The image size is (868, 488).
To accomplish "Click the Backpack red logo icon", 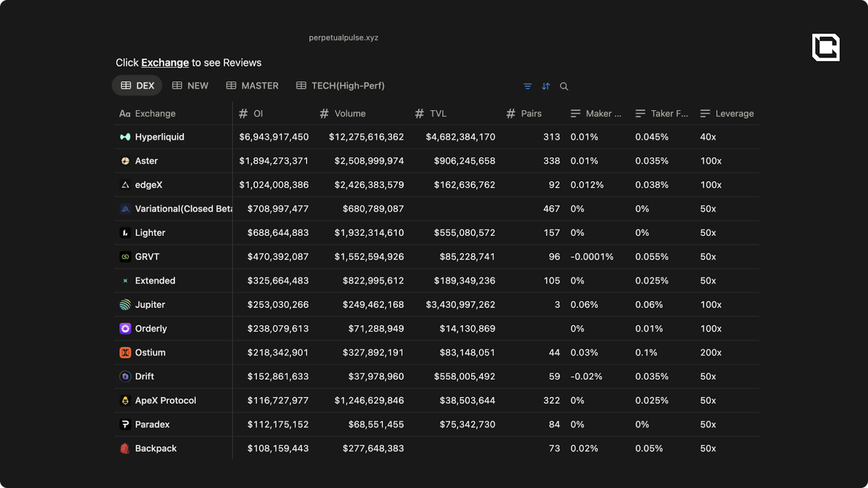I will [x=125, y=448].
